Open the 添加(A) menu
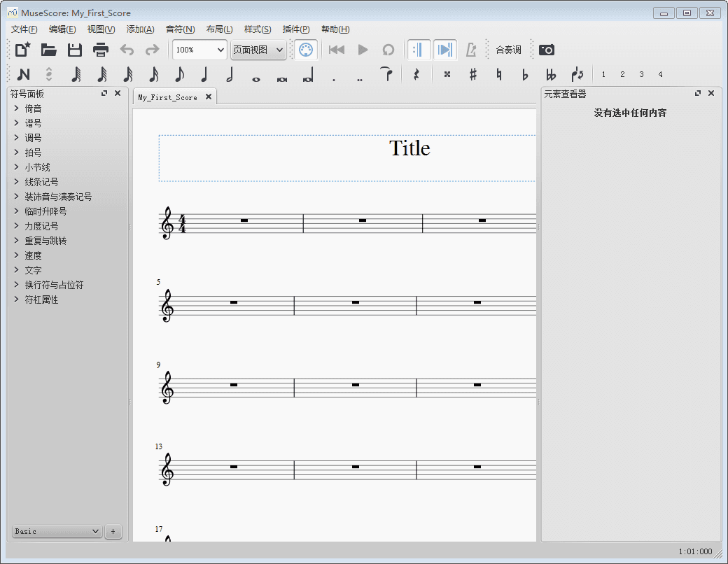728x564 pixels. [140, 29]
